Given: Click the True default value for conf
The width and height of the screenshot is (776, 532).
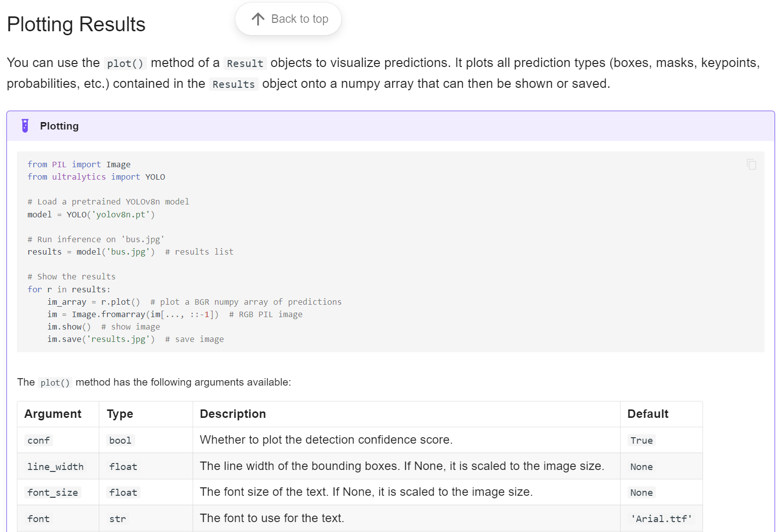Looking at the screenshot, I should tap(641, 440).
